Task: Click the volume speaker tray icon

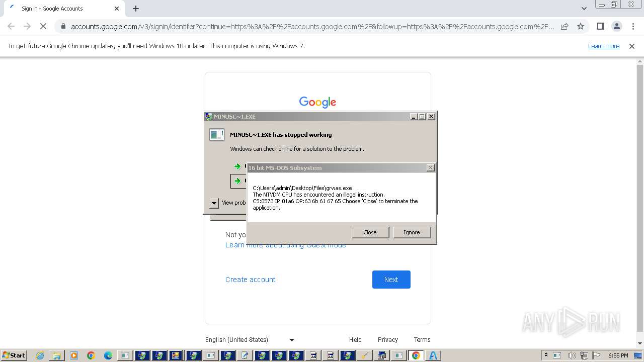Action: [x=572, y=355]
